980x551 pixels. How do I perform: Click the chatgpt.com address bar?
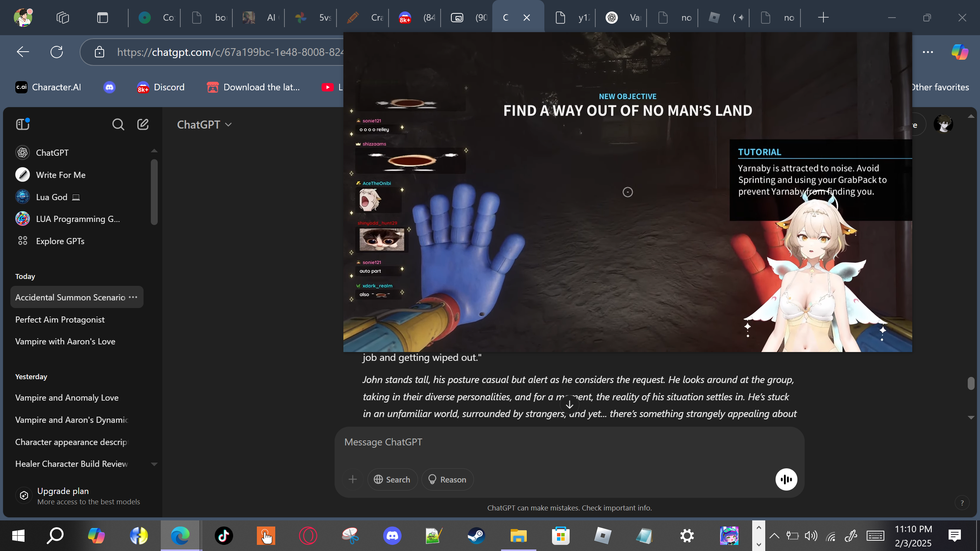230,52
